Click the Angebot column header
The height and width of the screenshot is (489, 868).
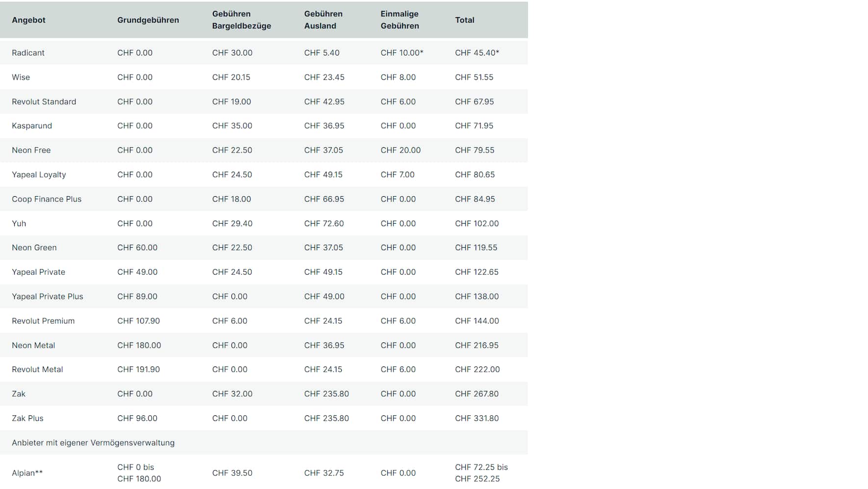point(28,20)
